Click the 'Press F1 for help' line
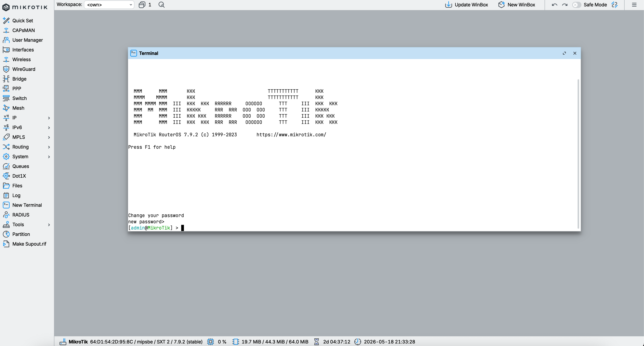The image size is (644, 346). coord(152,147)
